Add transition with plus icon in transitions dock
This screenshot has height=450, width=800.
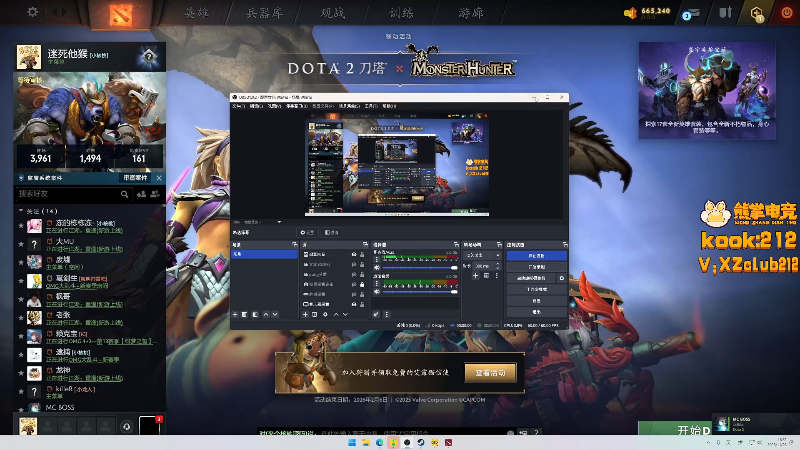pyautogui.click(x=476, y=276)
